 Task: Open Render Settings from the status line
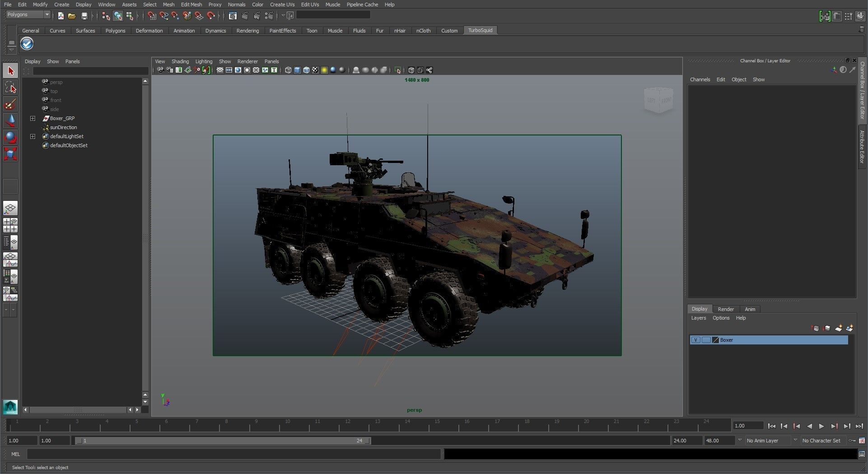coord(269,16)
